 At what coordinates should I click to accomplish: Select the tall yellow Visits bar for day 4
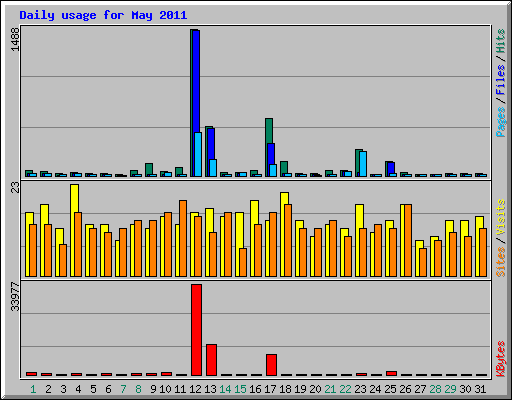[x=75, y=198]
